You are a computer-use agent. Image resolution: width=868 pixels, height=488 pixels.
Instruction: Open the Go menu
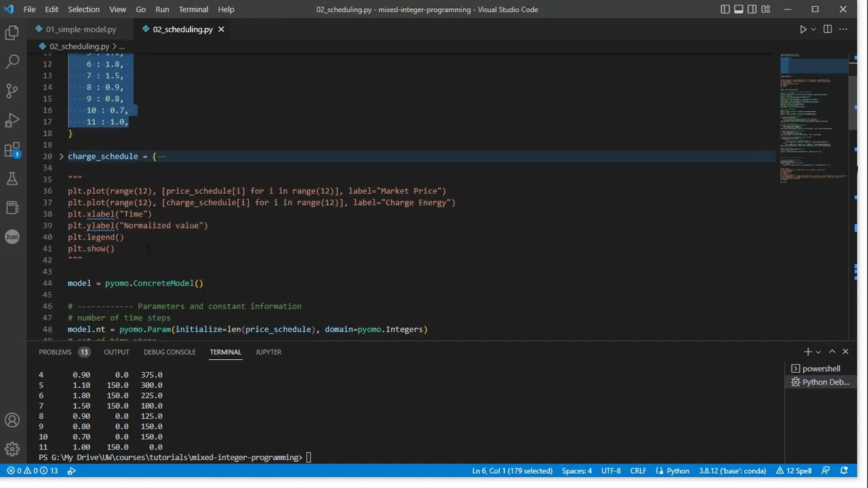[141, 9]
